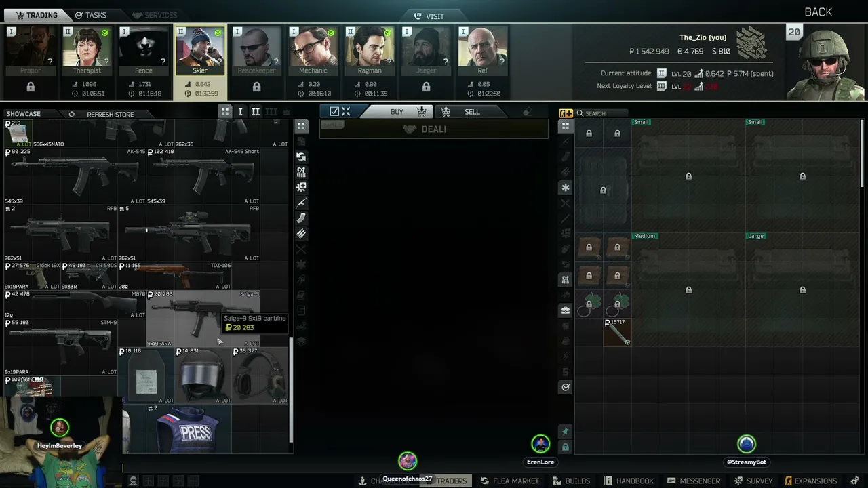Click the arrange arrows icon beside Buy tab
Viewport: 868px width, 488px height.
click(346, 112)
